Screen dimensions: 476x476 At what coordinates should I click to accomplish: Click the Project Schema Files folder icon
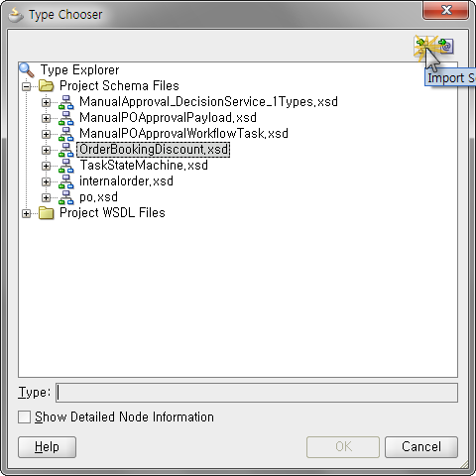[47, 86]
